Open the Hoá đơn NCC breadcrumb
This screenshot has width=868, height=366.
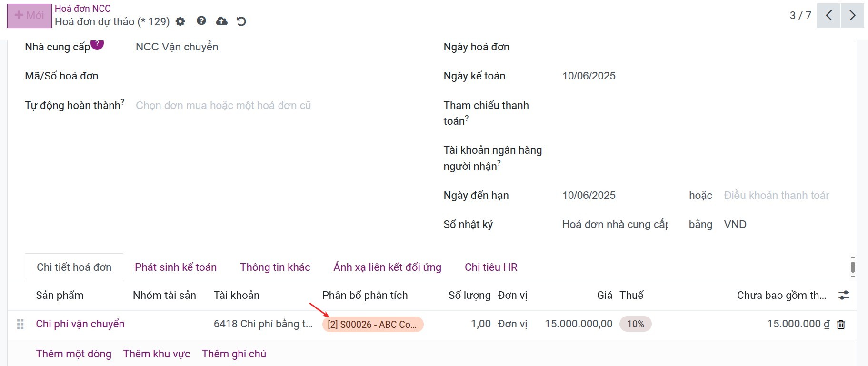[x=83, y=9]
